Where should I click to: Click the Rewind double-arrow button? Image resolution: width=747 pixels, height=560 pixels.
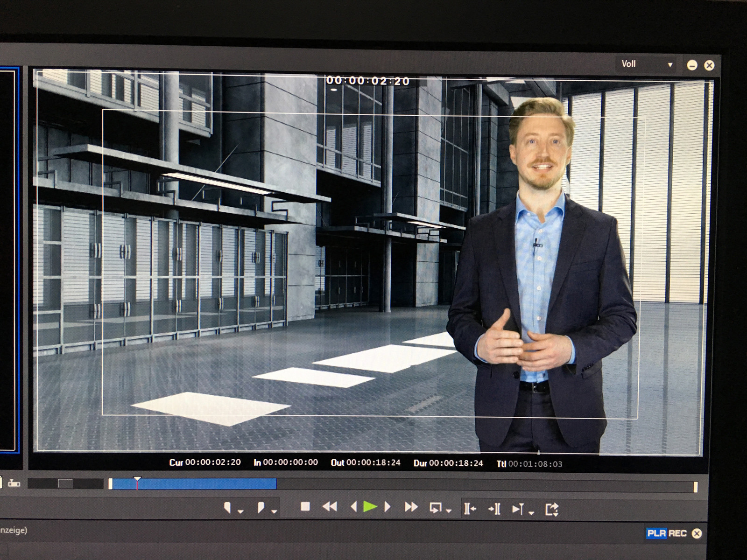[330, 507]
